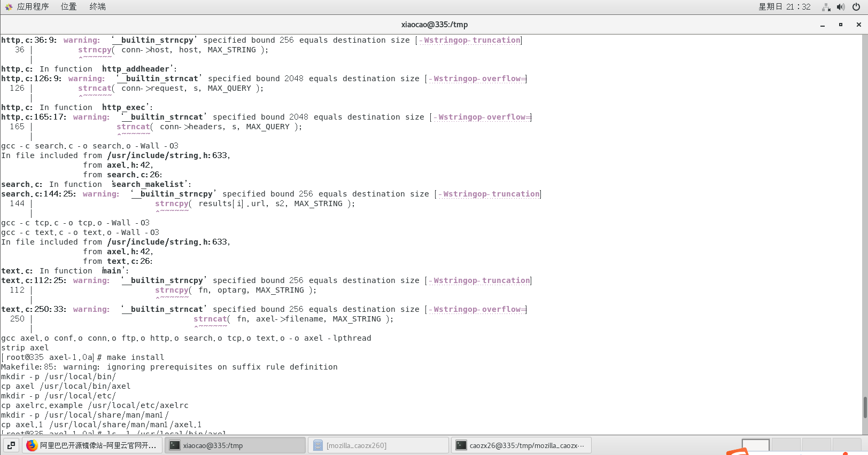Click 'text.c:250:33:' warning location
Image resolution: width=868 pixels, height=455 pixels.
point(34,309)
